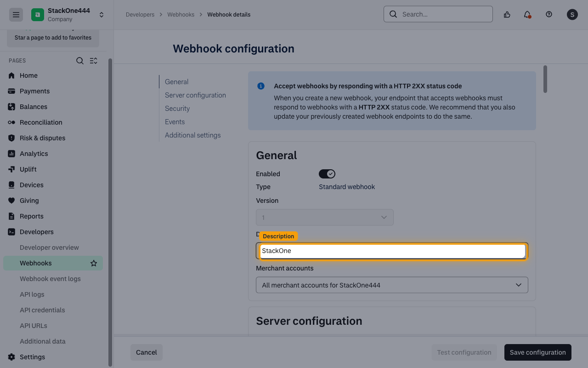588x368 pixels.
Task: Click the Uplift icon in sidebar
Action: [x=11, y=169]
